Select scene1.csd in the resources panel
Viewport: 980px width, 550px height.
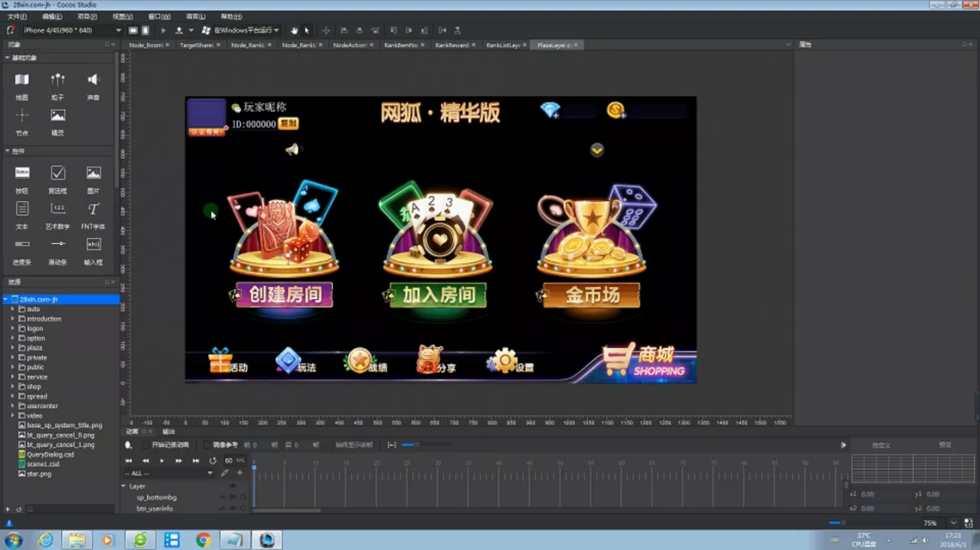coord(43,464)
